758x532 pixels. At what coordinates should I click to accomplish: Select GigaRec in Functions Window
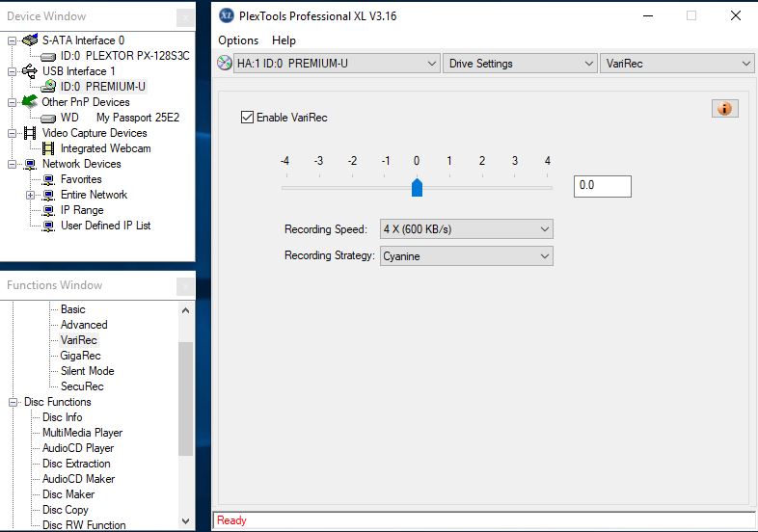pyautogui.click(x=81, y=356)
